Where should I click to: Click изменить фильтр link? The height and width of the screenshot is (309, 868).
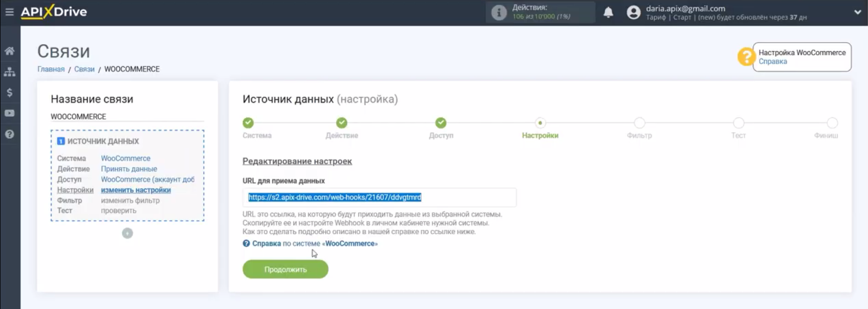point(130,201)
